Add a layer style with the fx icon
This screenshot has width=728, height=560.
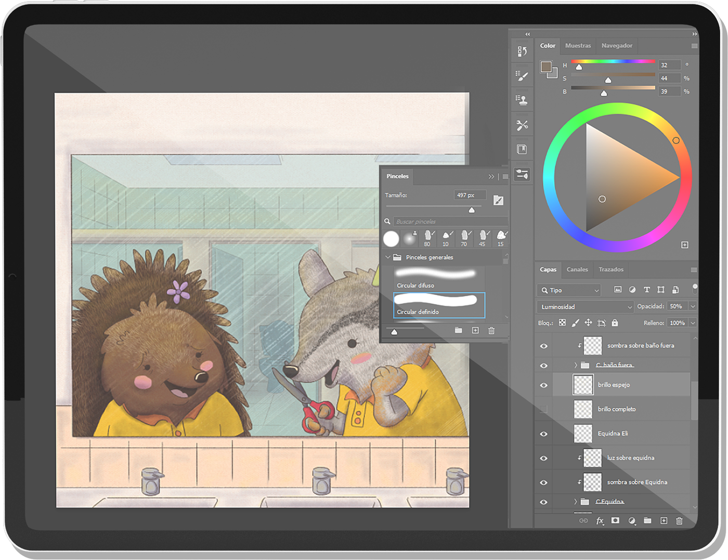click(x=600, y=520)
